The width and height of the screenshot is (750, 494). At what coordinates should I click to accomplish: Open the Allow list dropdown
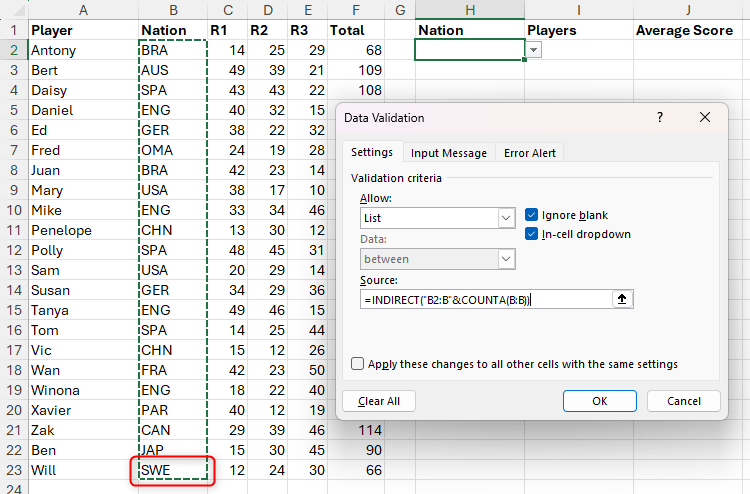505,218
